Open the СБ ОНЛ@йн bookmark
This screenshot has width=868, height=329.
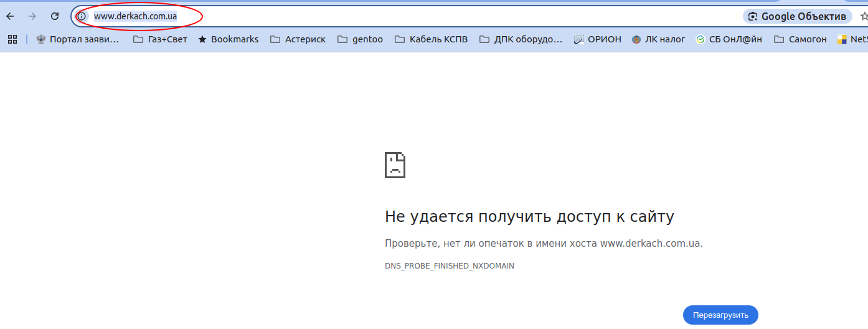coord(729,39)
